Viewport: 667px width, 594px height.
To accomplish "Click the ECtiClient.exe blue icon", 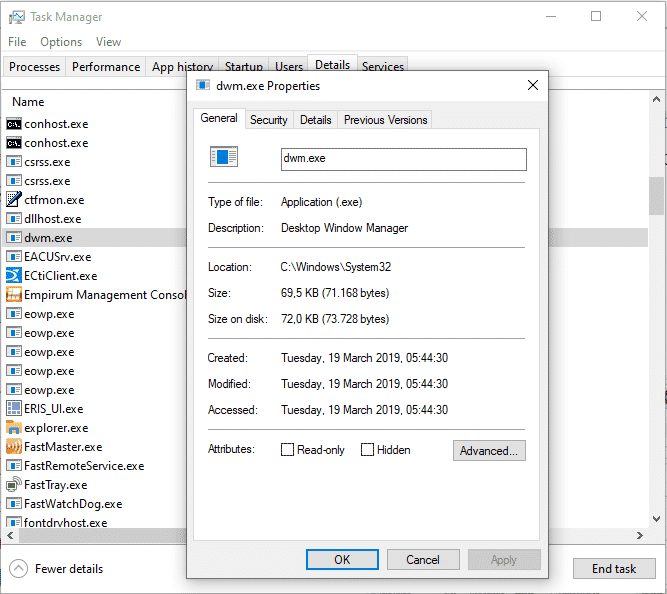I will point(14,275).
